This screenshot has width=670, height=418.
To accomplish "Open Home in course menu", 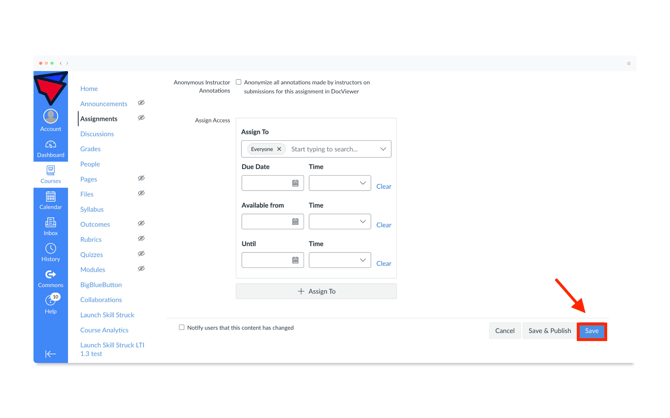I will click(x=89, y=88).
